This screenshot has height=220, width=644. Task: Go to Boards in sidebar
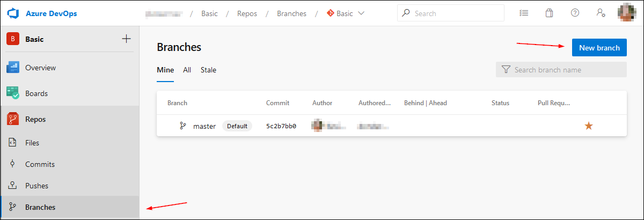[70, 93]
